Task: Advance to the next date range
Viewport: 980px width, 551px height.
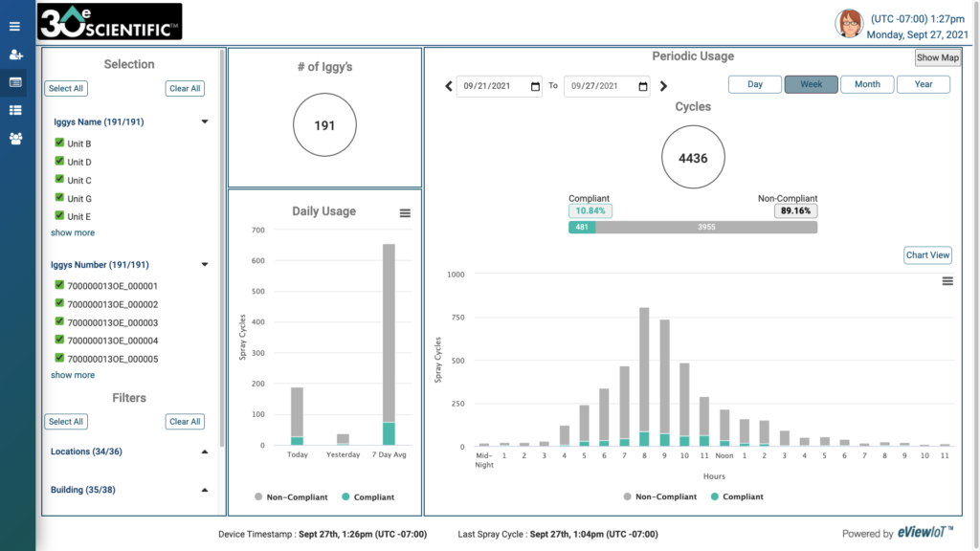Action: (663, 86)
